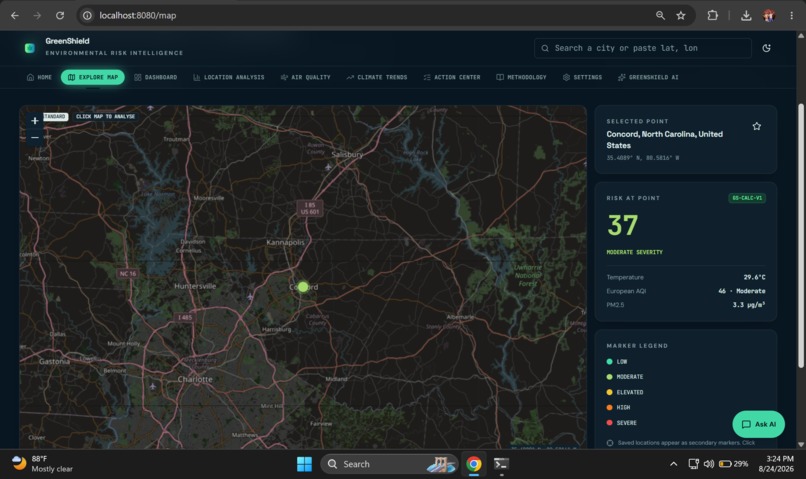Click the Temperature value 29.6°C
806x479 pixels.
click(754, 277)
